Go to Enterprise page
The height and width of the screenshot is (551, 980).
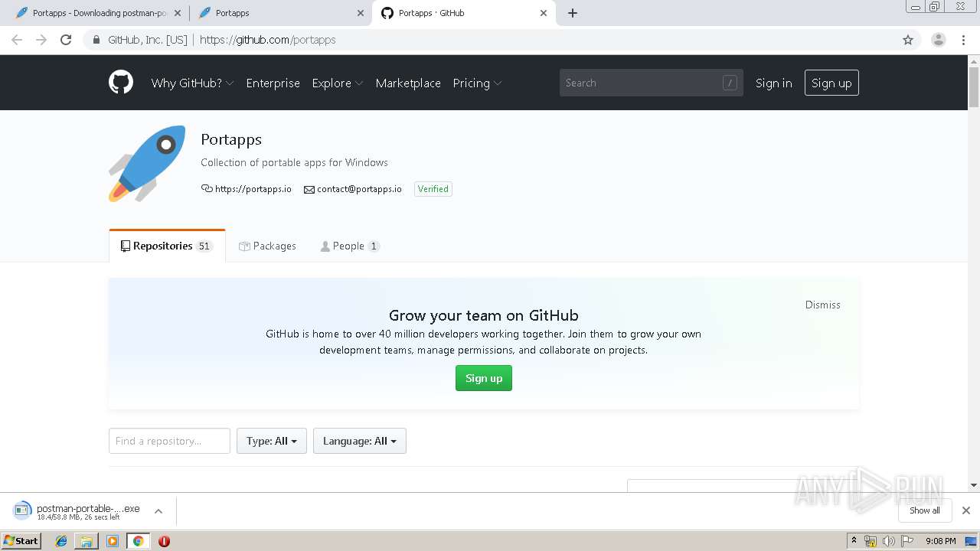(x=273, y=83)
